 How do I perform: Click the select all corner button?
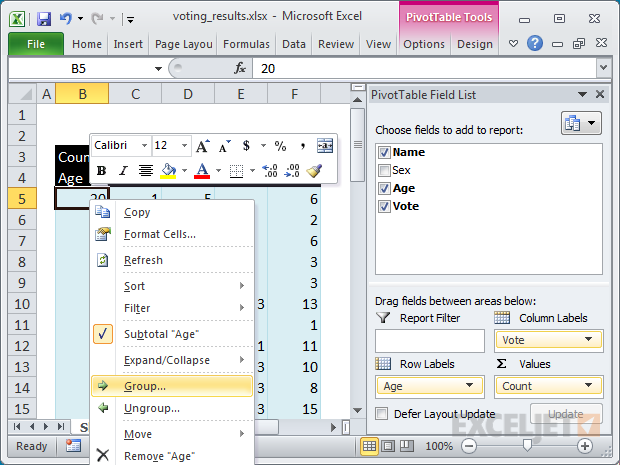coord(23,94)
